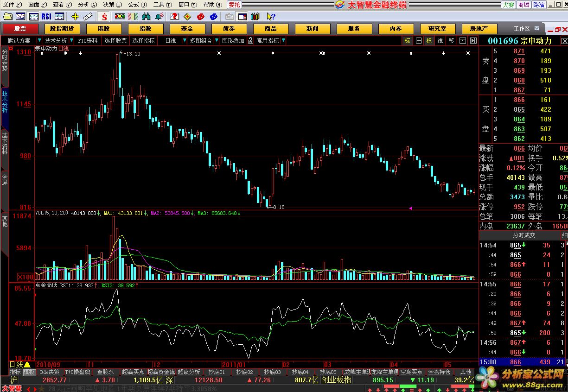Toggle the 线 line drawing button
Viewport: 568px width, 392px height.
coord(440,41)
